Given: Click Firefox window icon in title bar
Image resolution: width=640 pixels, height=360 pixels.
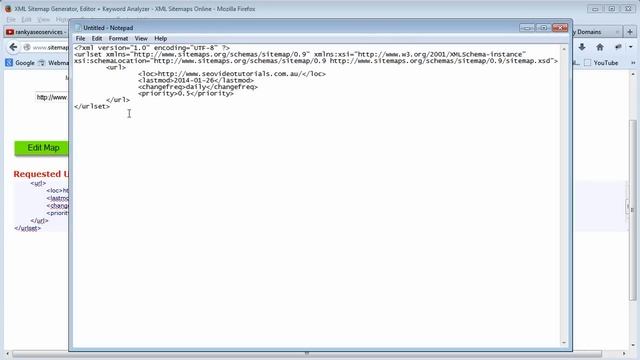Looking at the screenshot, I should click(8, 9).
